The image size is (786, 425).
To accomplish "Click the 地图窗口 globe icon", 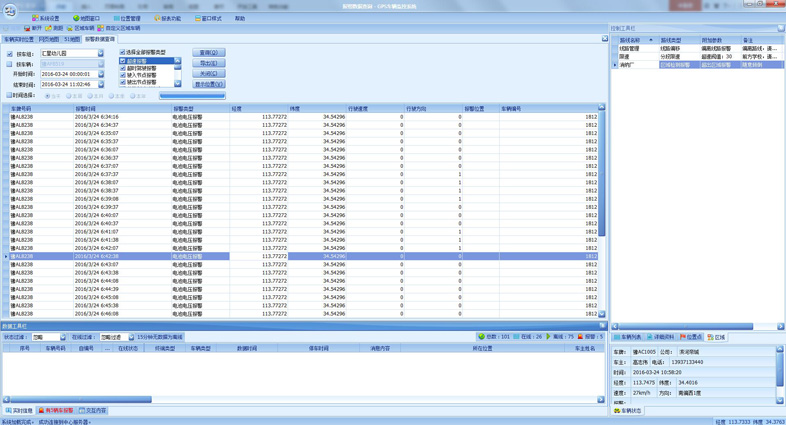I will tap(76, 18).
